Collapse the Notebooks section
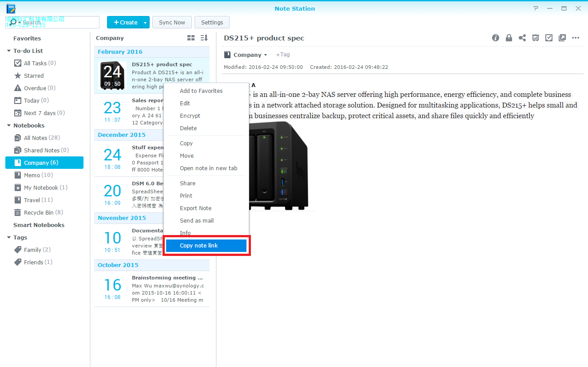 click(9, 125)
